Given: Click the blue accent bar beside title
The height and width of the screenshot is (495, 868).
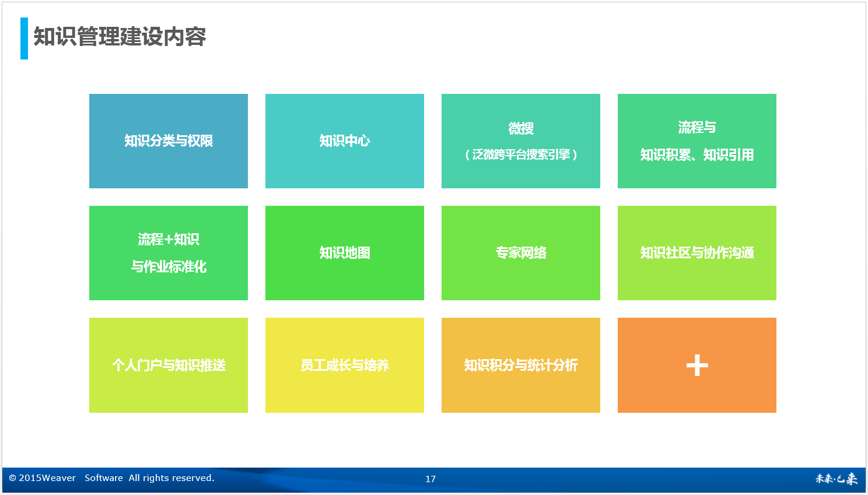Looking at the screenshot, I should tap(24, 38).
